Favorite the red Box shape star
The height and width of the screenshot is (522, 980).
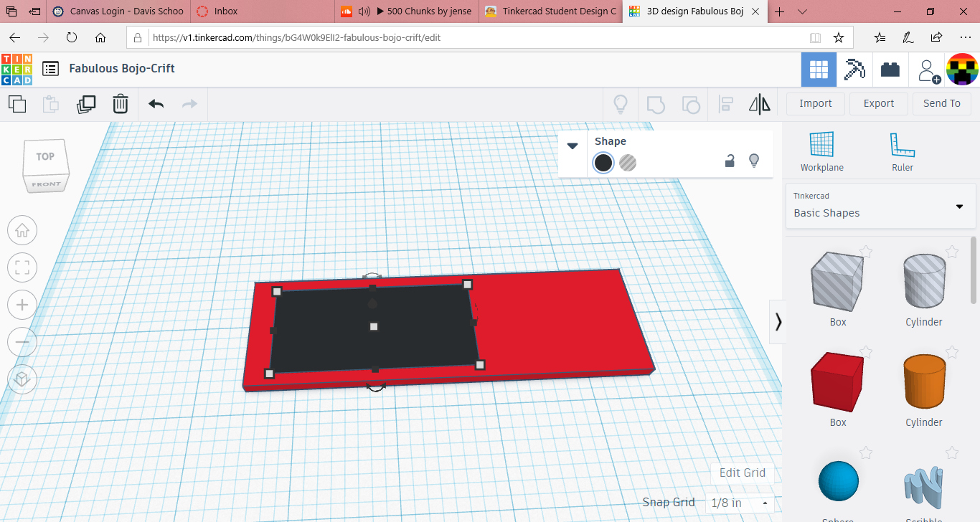866,352
